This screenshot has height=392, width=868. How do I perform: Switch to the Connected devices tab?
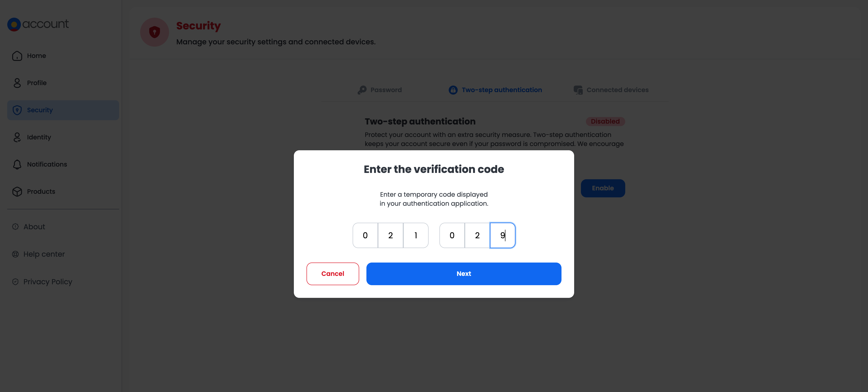click(611, 90)
